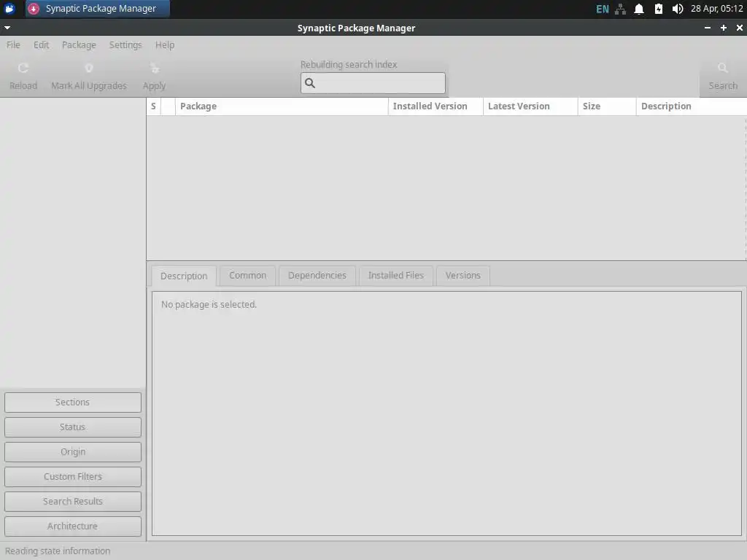Sort by Installed Version column header
This screenshot has width=747, height=560.
point(436,106)
